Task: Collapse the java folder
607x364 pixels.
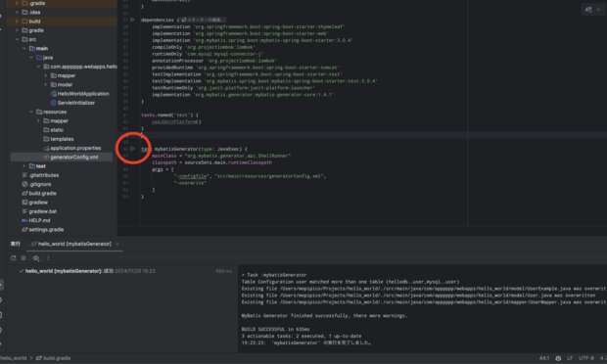Action: 31,58
